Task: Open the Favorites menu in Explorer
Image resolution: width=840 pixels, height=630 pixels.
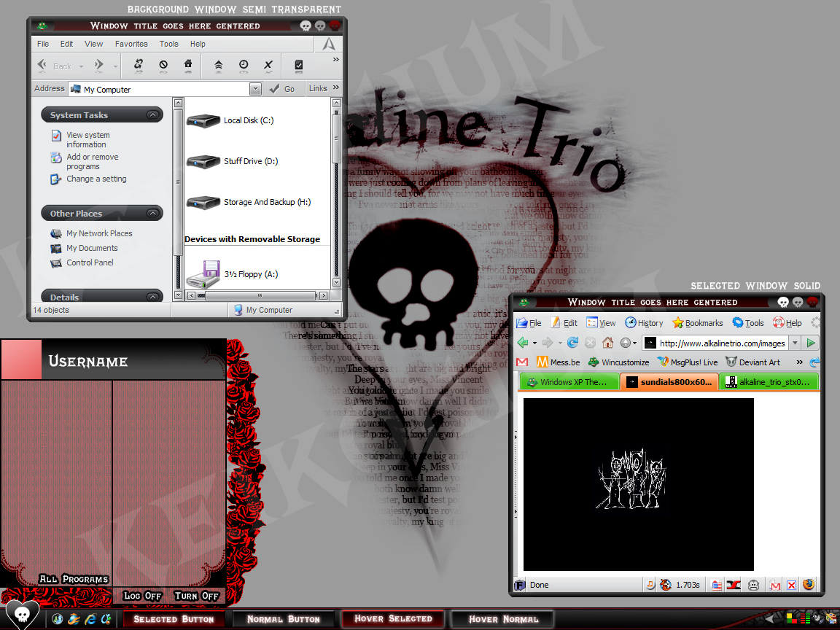Action: (131, 44)
